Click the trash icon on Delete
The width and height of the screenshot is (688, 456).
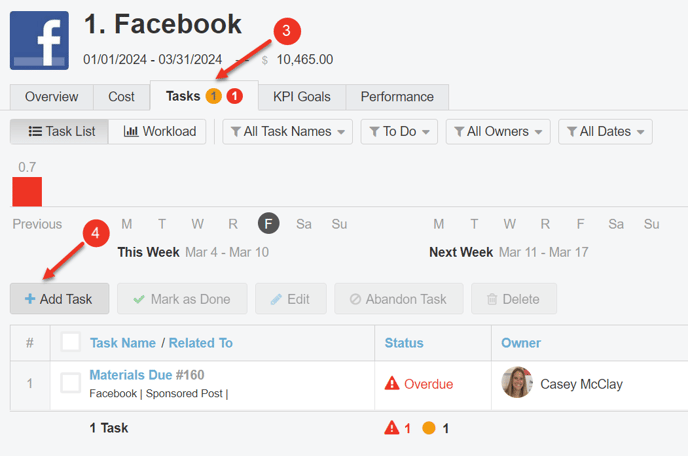492,299
